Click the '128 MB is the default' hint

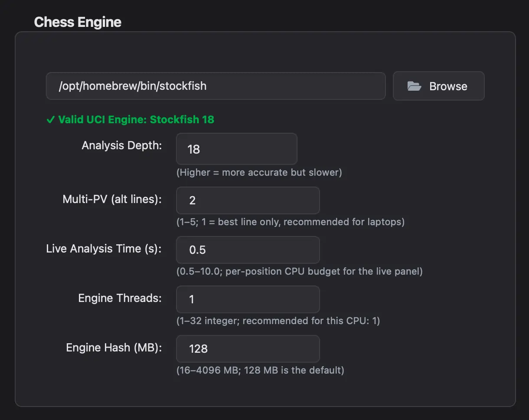pos(260,370)
